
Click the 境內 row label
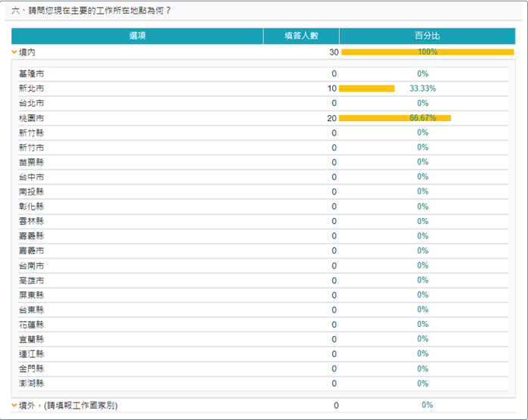pos(27,52)
